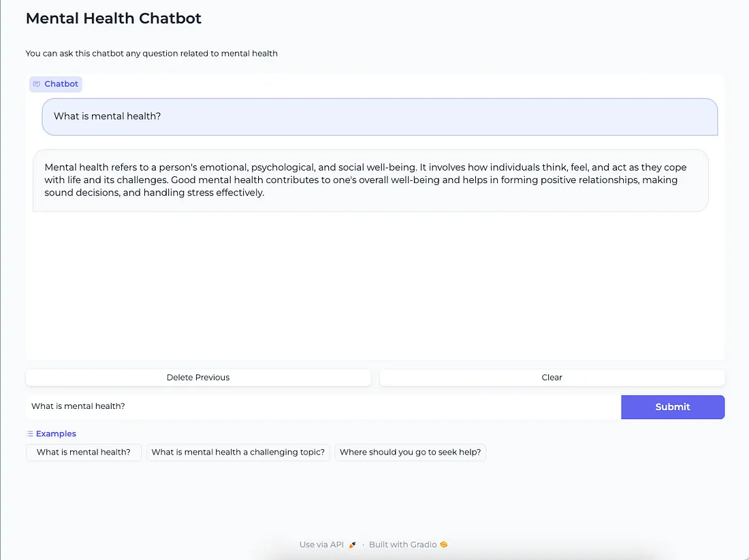Click the Examples section heading

tap(56, 433)
